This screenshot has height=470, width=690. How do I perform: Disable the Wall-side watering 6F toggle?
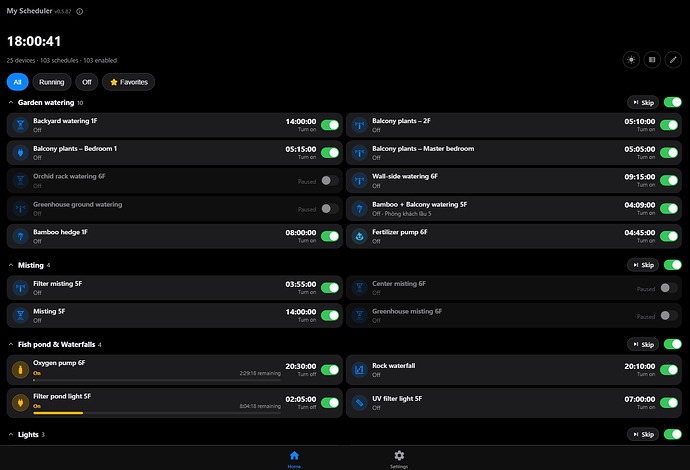(x=669, y=180)
